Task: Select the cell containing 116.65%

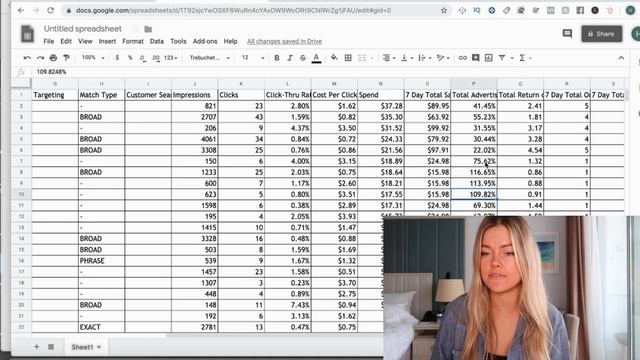Action: tap(474, 172)
